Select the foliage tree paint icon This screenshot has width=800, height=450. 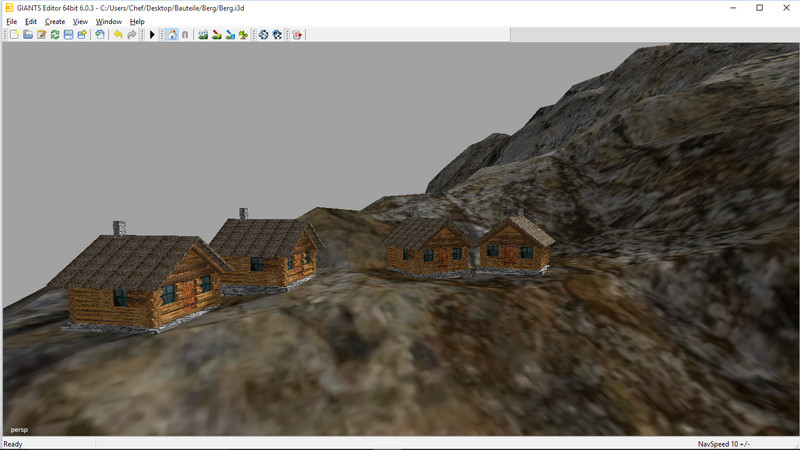coord(243,35)
